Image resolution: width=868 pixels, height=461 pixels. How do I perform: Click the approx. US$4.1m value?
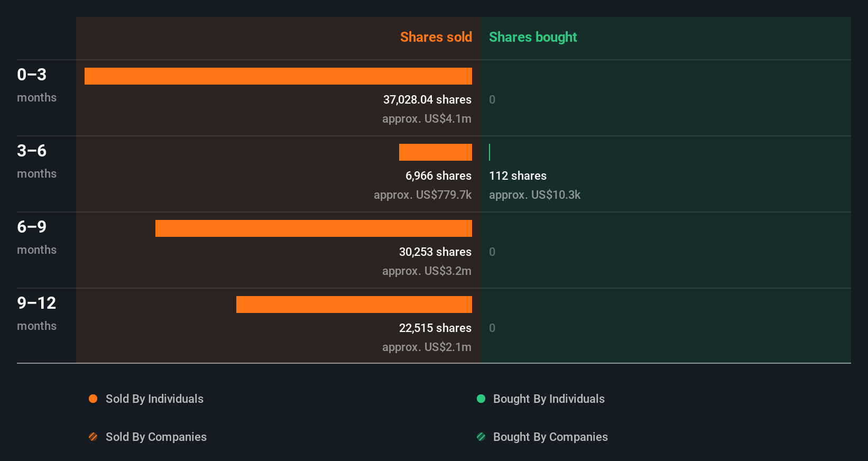pos(427,119)
